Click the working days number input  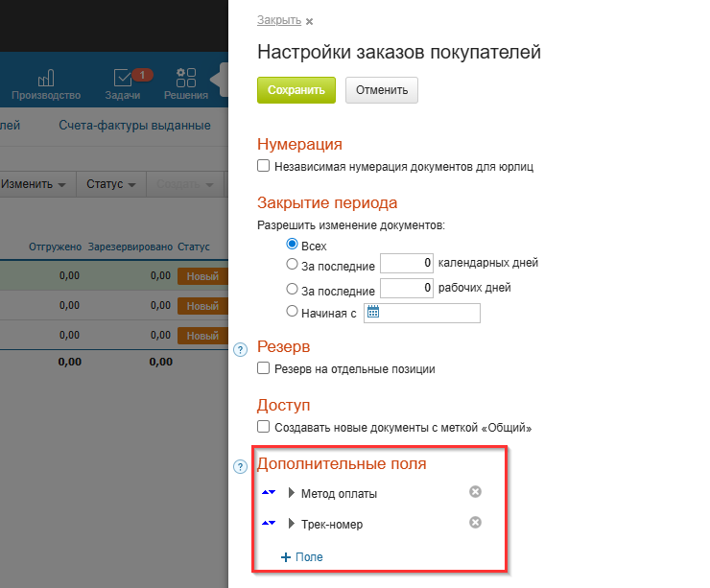click(x=407, y=288)
